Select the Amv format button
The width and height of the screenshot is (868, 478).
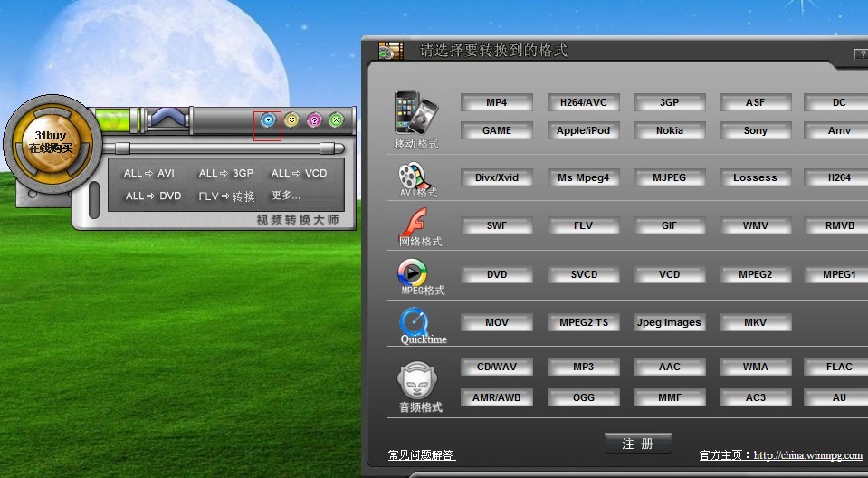(837, 130)
